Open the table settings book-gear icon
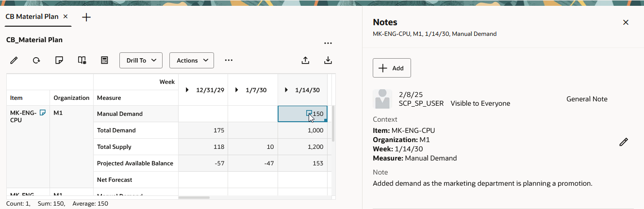Screen dimensions: 644x209 pos(82,60)
